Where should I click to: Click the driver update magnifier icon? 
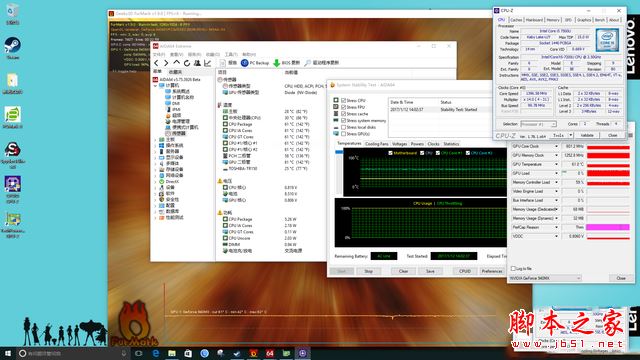pos(308,63)
